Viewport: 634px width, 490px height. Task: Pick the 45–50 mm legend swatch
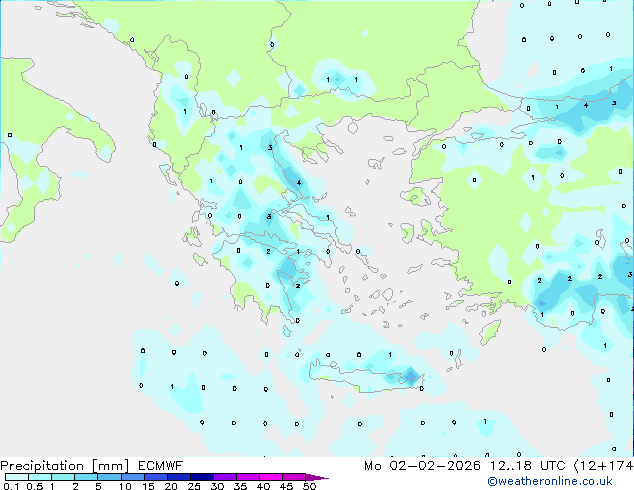coord(294,477)
